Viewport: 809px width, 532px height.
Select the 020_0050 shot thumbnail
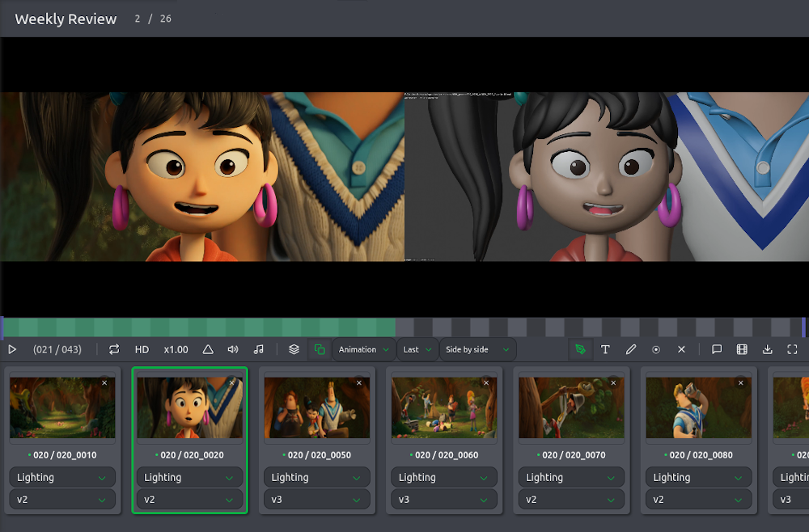[316, 408]
